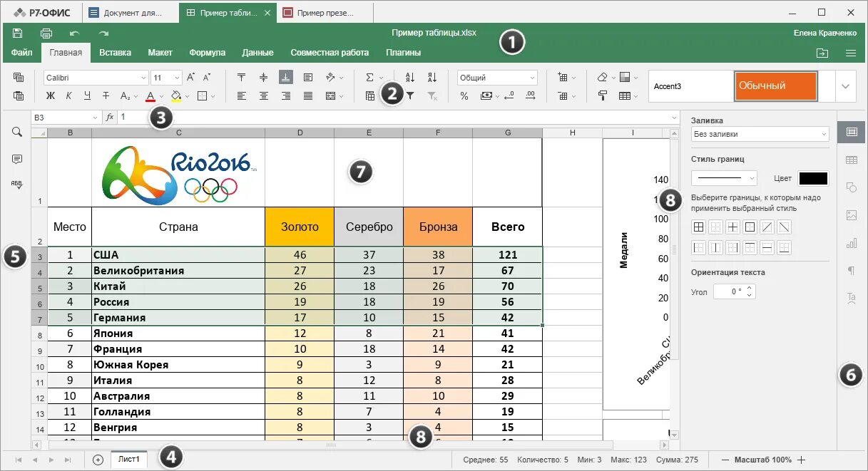
Task: Switch to the Вставка tab
Action: click(x=115, y=53)
